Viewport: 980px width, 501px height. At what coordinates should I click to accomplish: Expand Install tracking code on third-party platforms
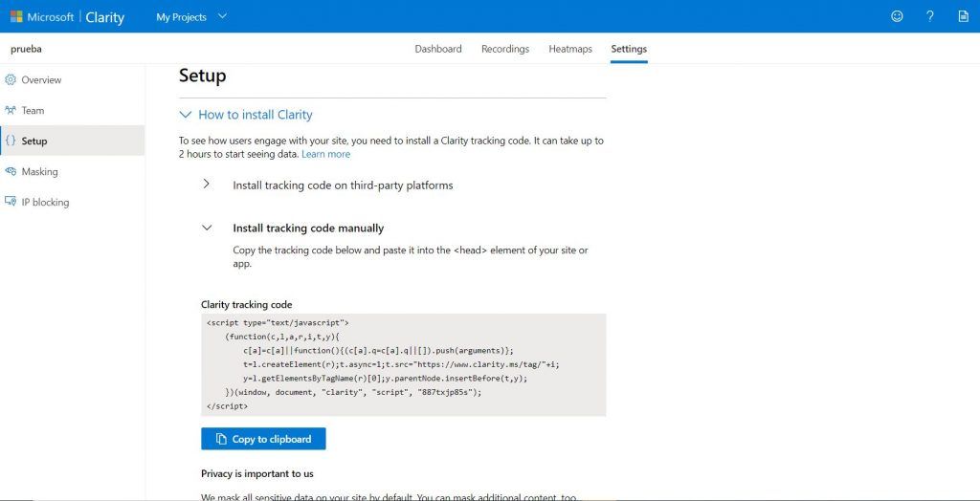click(207, 185)
